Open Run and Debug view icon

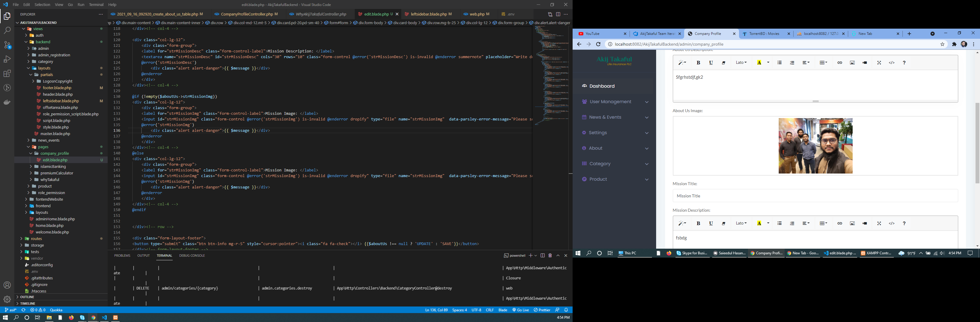click(x=7, y=59)
